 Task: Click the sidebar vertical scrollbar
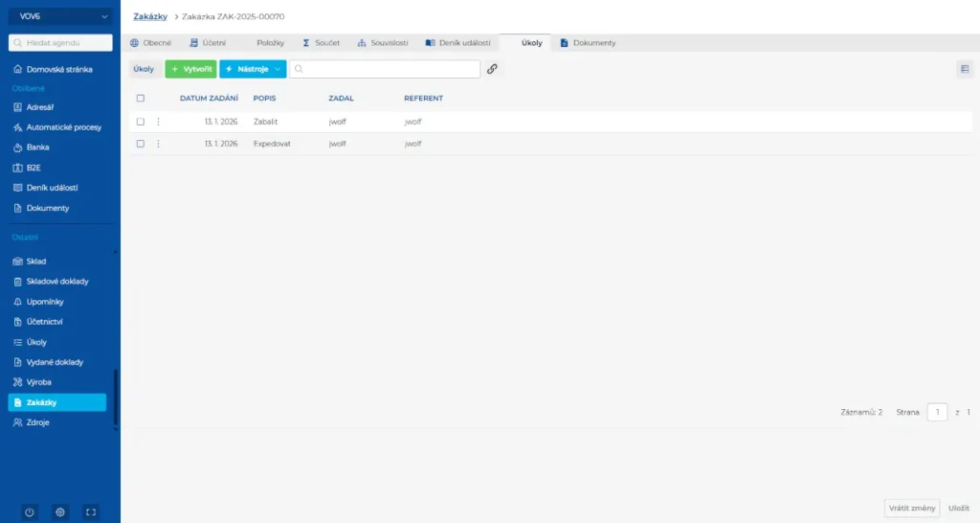click(x=115, y=398)
